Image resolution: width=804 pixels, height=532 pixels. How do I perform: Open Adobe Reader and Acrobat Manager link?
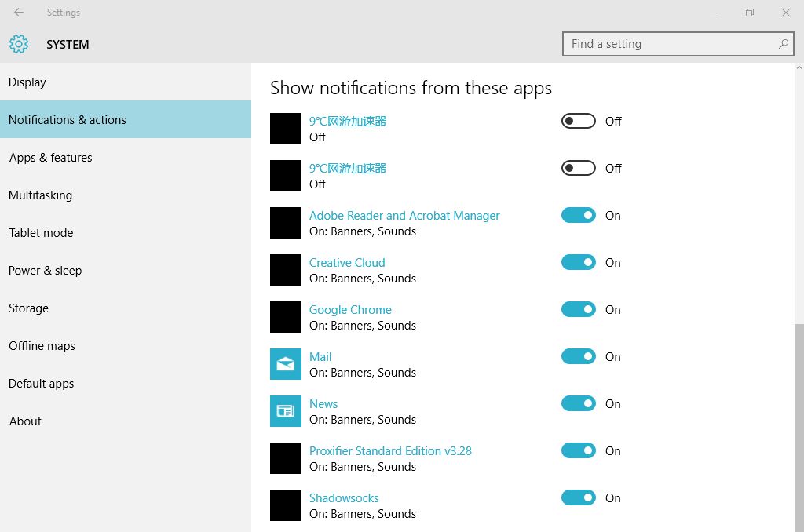(404, 216)
